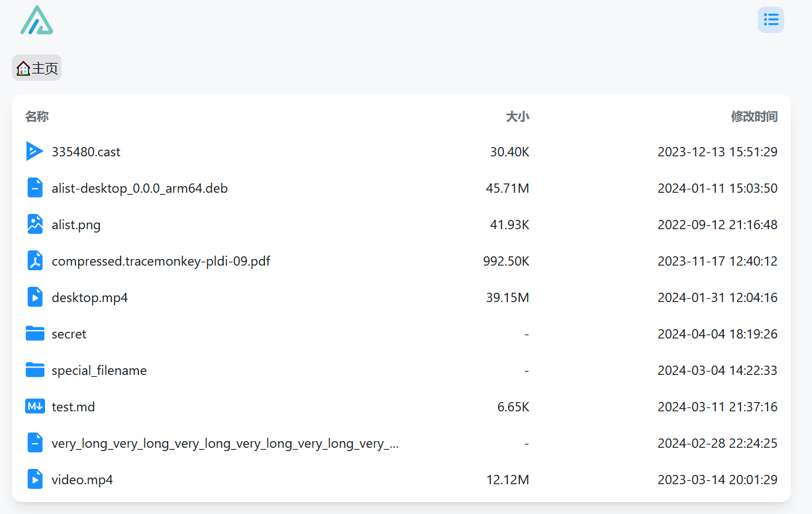Click the 335480.cast file icon
This screenshot has height=514, width=812.
click(x=34, y=152)
